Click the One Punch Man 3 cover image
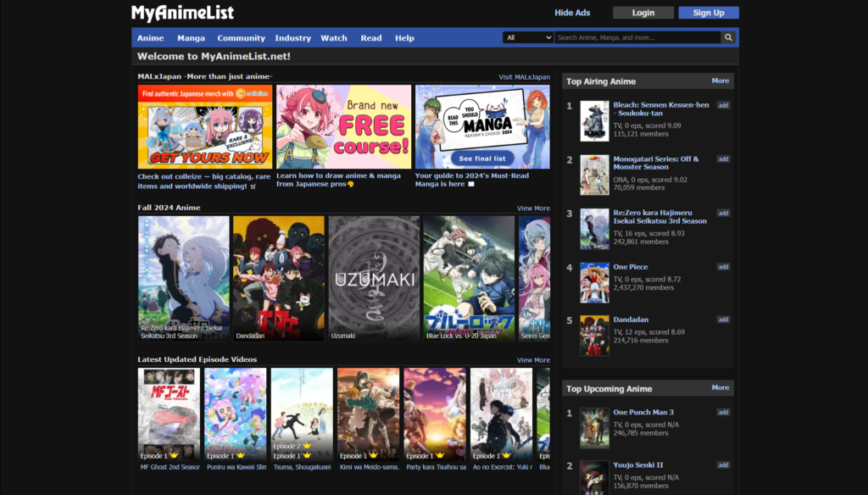Viewport: 868px width, 495px height. 594,428
